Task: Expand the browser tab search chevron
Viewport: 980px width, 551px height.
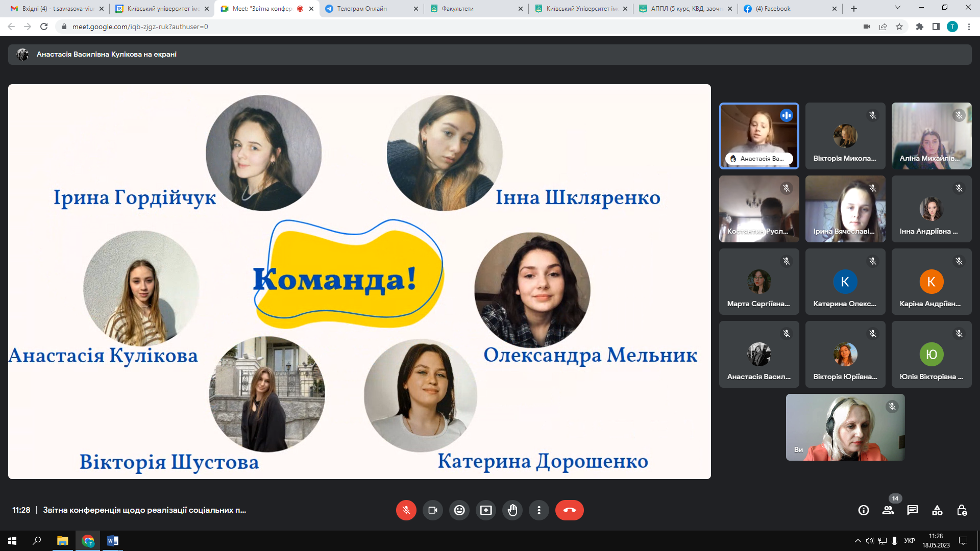Action: tap(898, 8)
